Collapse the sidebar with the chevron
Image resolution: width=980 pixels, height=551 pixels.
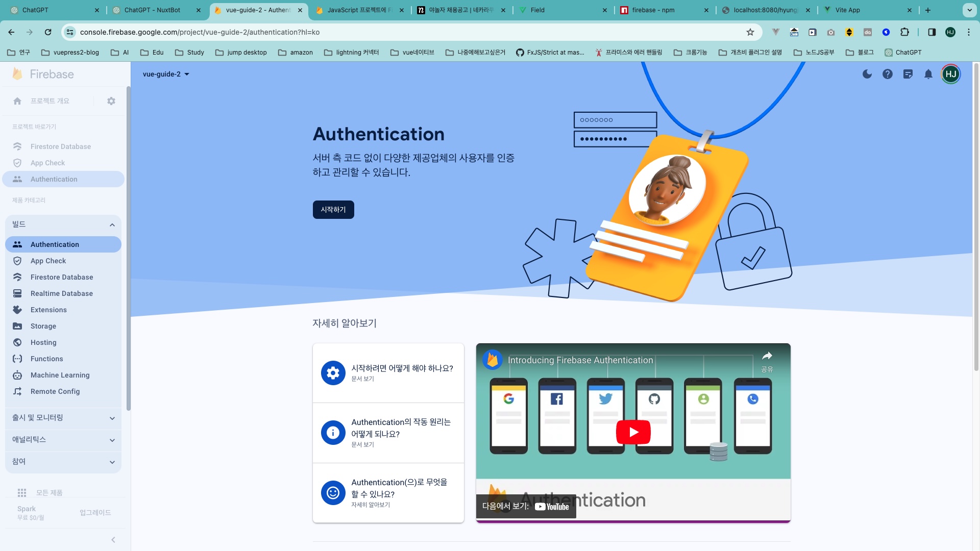tap(113, 540)
